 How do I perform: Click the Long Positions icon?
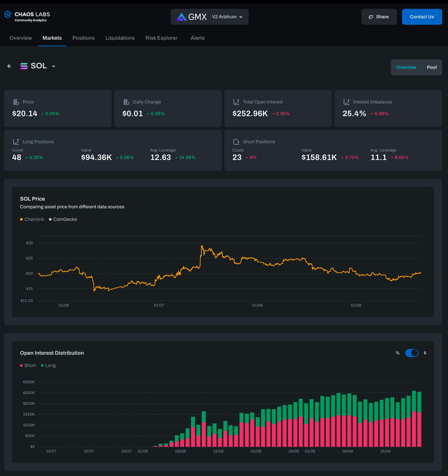pyautogui.click(x=16, y=142)
